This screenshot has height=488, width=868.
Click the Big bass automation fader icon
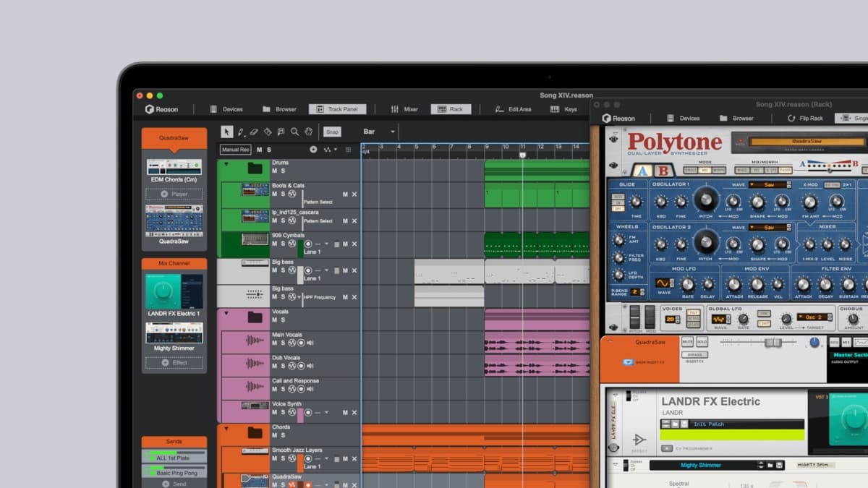click(255, 294)
